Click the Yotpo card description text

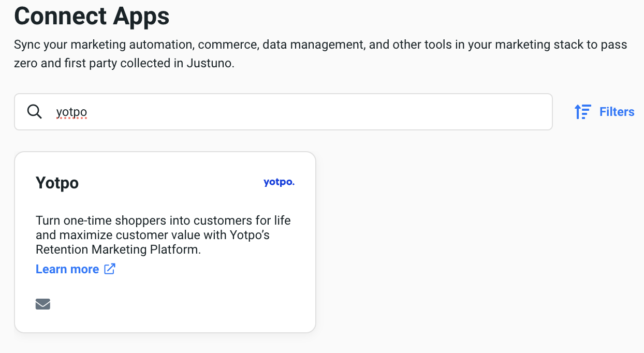[x=163, y=235]
